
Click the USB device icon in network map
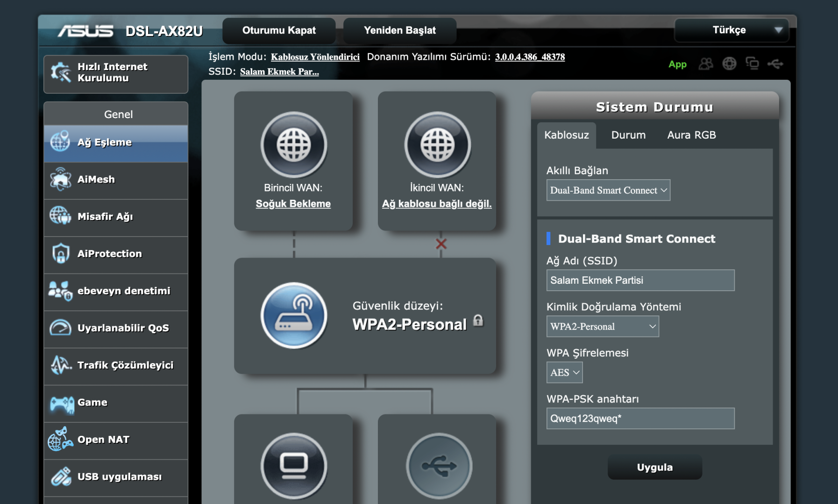click(439, 466)
